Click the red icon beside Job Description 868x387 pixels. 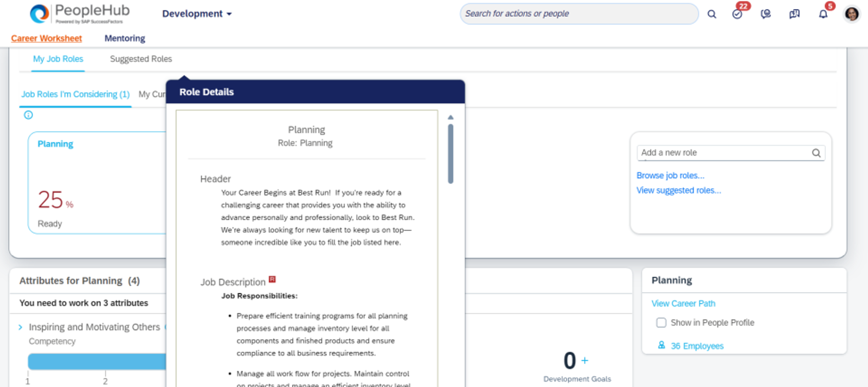pyautogui.click(x=272, y=279)
